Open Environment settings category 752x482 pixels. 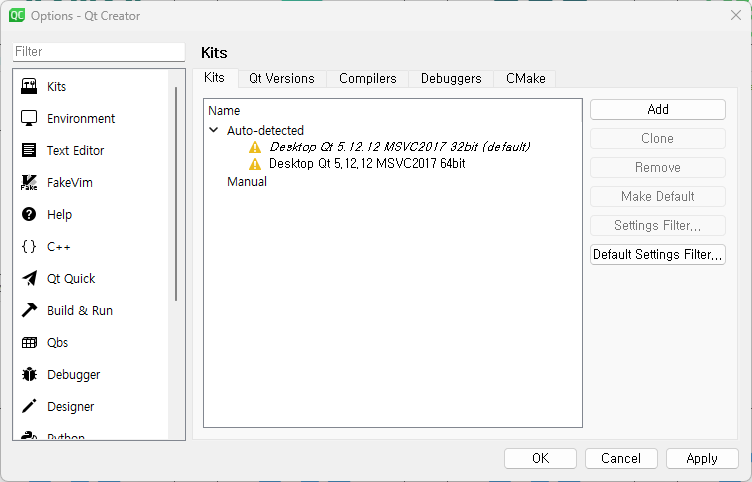pos(81,118)
